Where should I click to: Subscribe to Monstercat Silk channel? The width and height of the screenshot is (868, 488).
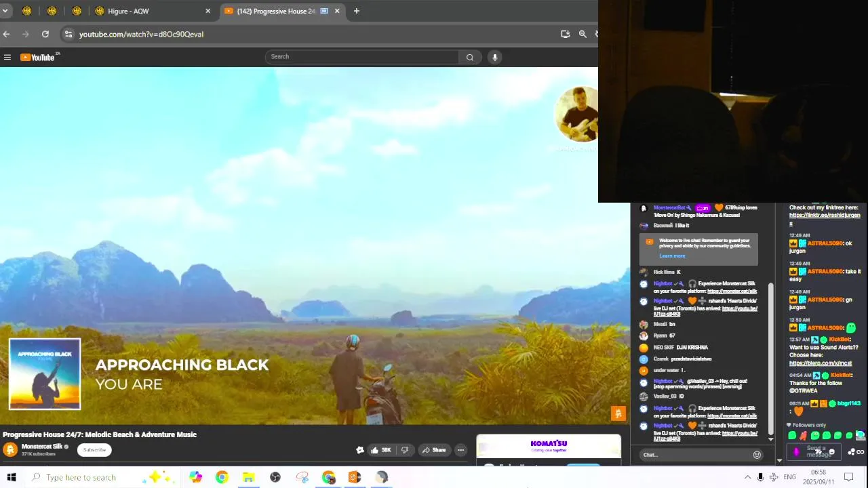tap(94, 450)
